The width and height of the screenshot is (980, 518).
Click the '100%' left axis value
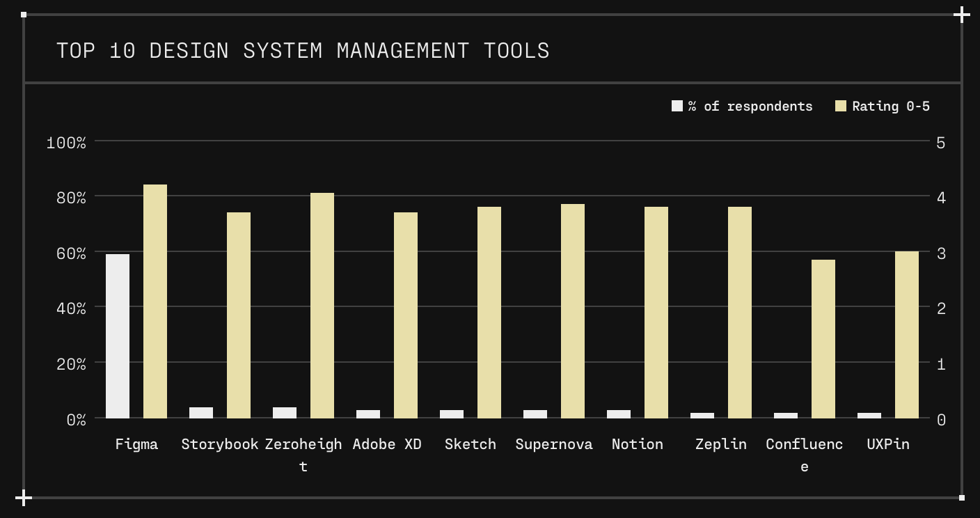[66, 143]
